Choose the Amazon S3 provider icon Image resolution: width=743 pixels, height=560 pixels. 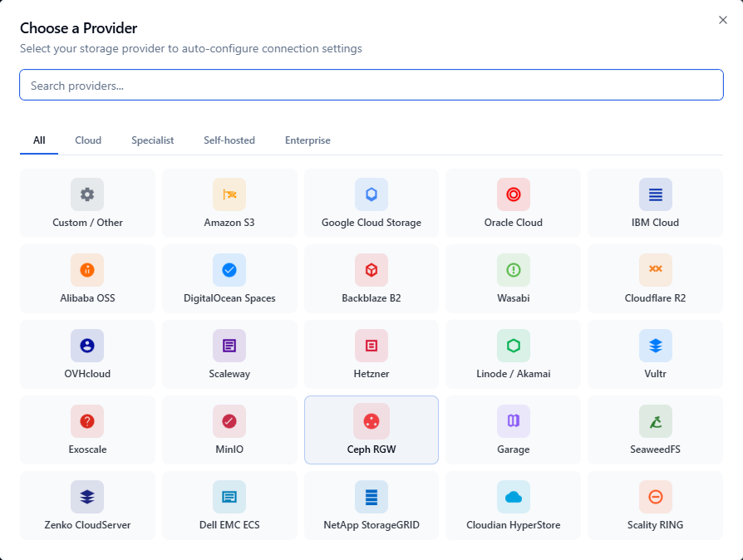click(x=229, y=194)
